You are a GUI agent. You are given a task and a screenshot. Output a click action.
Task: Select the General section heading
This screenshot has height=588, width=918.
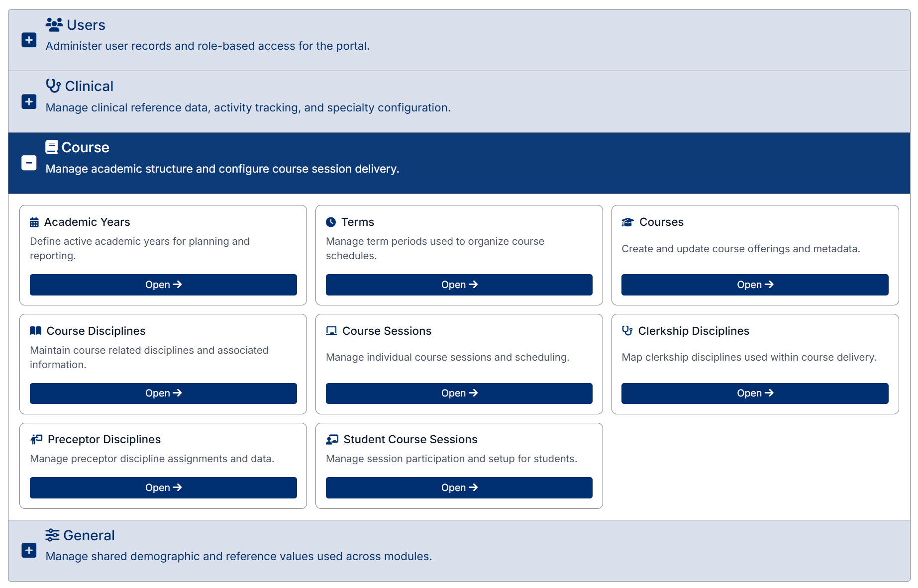click(x=89, y=535)
